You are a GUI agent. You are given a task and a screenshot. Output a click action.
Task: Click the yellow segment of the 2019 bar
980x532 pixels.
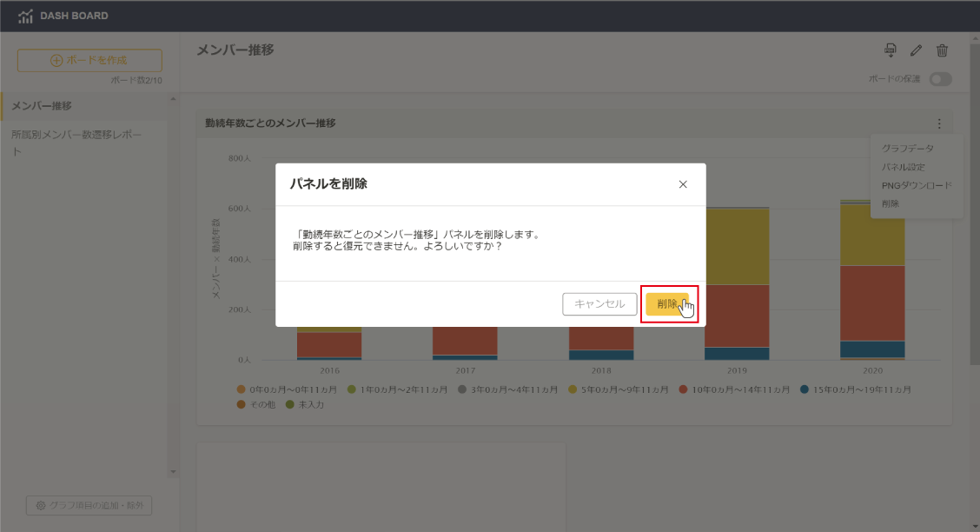click(737, 247)
